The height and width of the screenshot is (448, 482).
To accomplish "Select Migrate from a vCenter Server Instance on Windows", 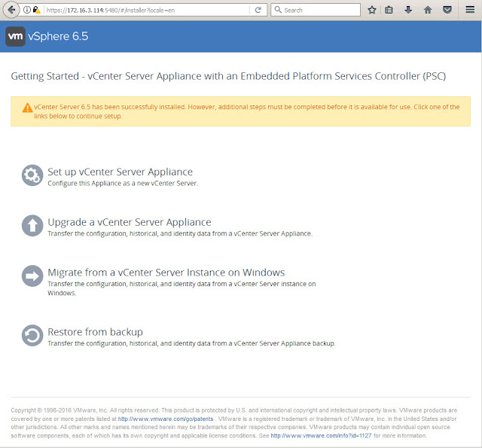I will pos(166,273).
